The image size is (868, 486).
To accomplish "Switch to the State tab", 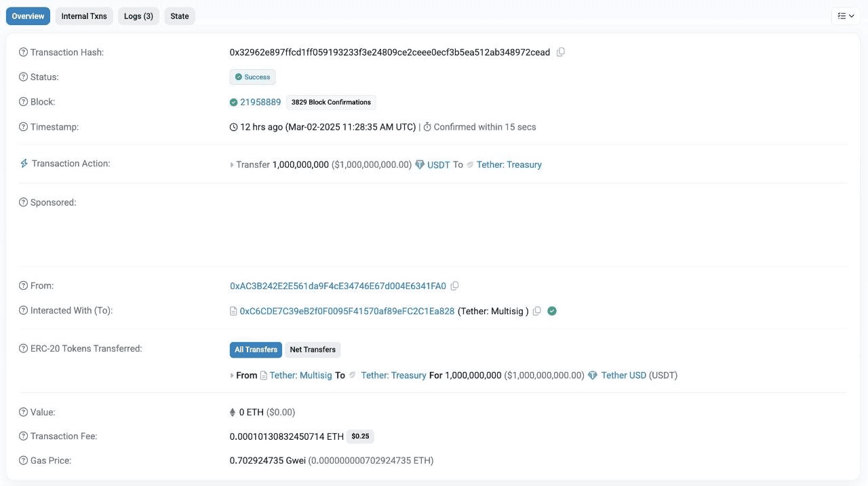I will tap(180, 16).
